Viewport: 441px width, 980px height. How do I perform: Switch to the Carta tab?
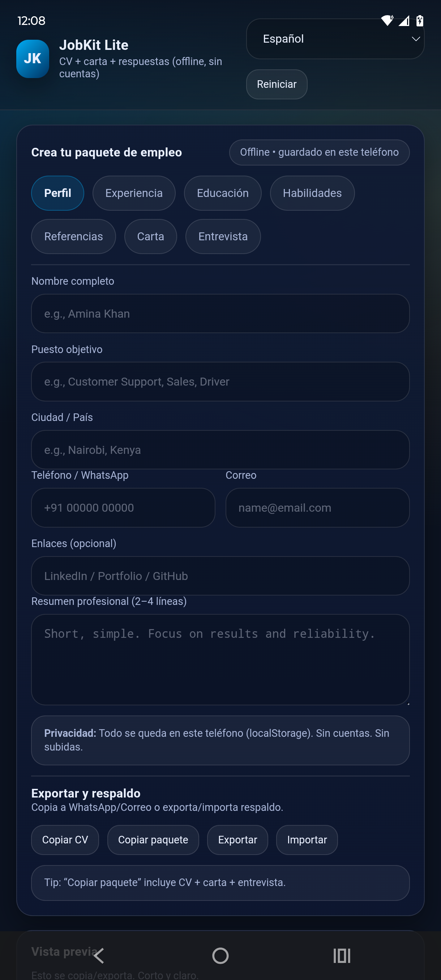coord(150,236)
